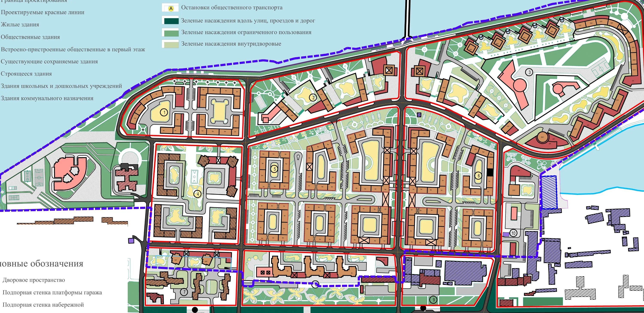644x313 pixels.
Task: Click the 'Дворовое пространство' legend label
Action: [x=34, y=280]
